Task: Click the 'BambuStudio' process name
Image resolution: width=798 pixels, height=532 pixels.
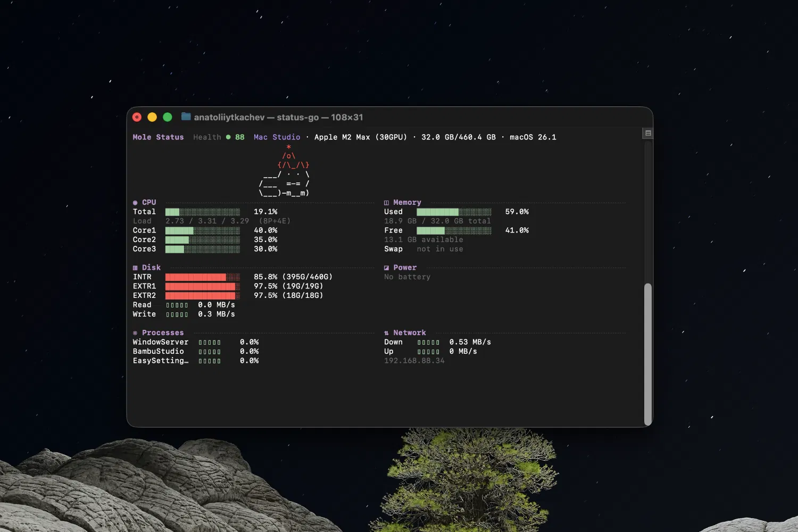Action: [x=158, y=352]
